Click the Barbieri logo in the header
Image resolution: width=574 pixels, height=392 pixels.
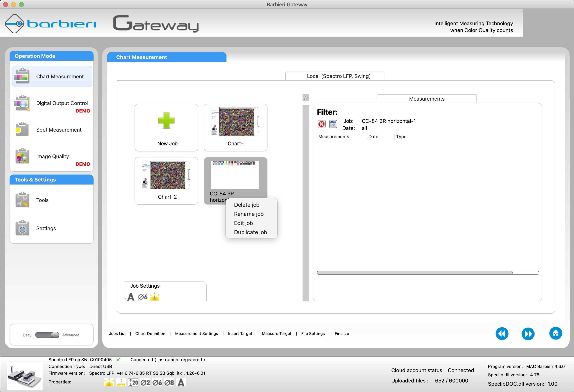pos(50,24)
